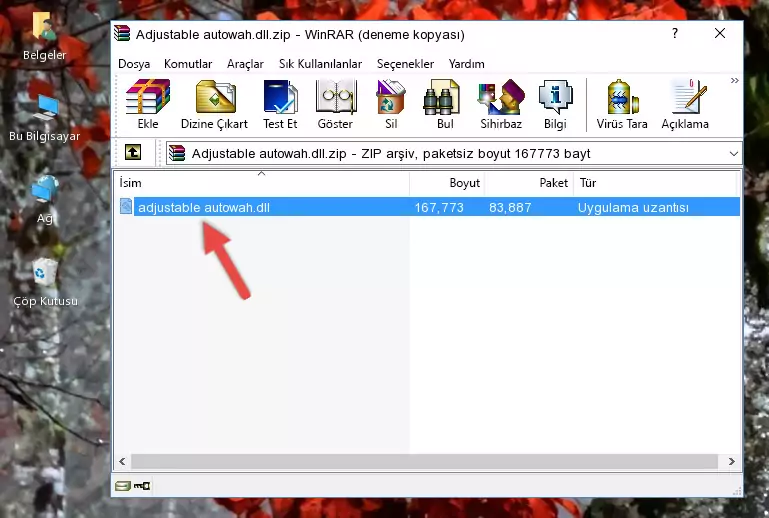Click the horizontal scrollbar thumb
Screen dimensions: 769x518
pos(425,461)
